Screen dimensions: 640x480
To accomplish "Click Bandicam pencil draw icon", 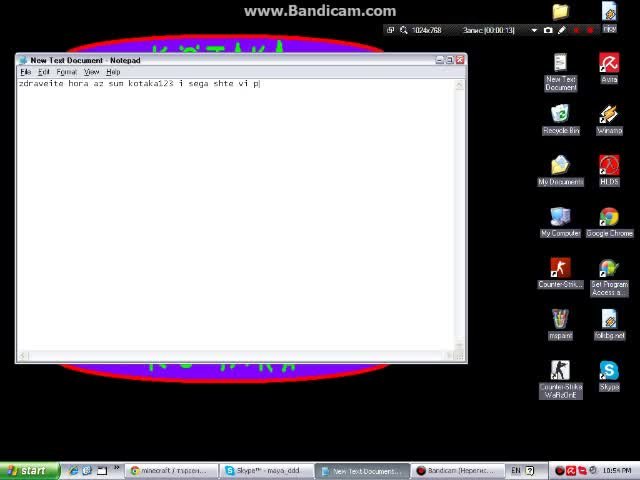I will (x=561, y=30).
